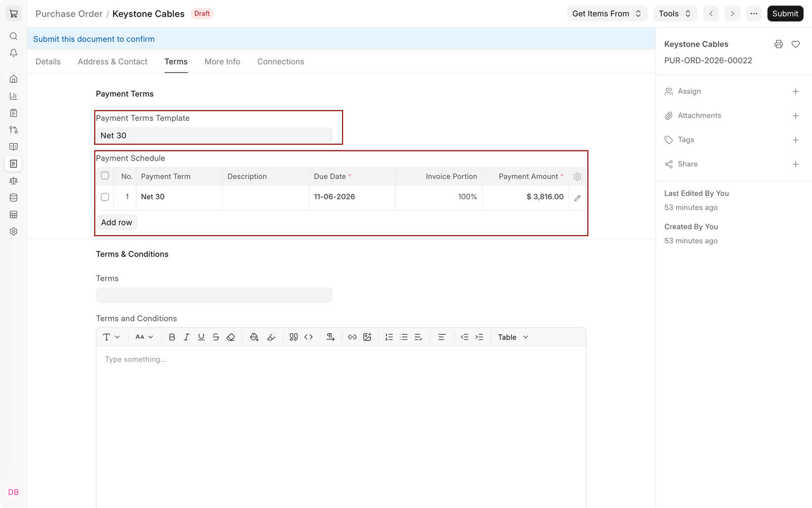Viewport: 812px width, 508px height.
Task: Click the $ 3,816.00 payment amount cell
Action: [x=525, y=197]
